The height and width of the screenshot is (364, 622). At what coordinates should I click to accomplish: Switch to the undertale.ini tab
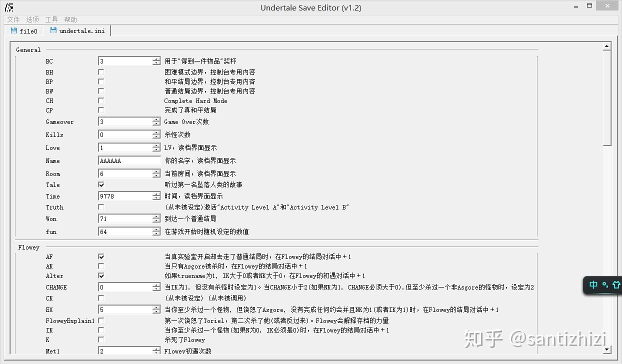coord(77,30)
